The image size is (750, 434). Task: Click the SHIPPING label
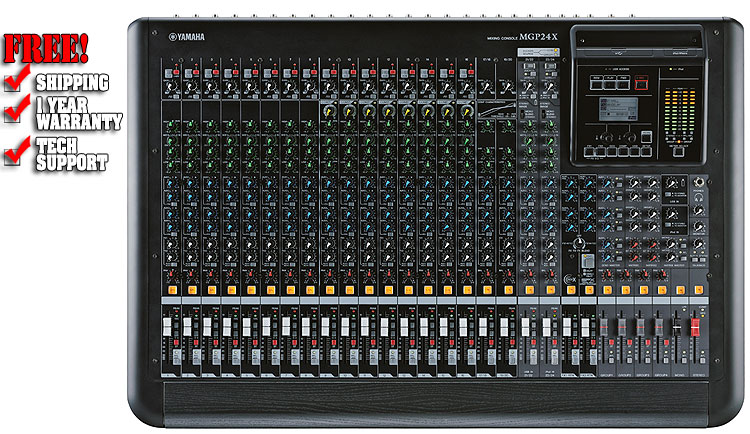coord(73,83)
